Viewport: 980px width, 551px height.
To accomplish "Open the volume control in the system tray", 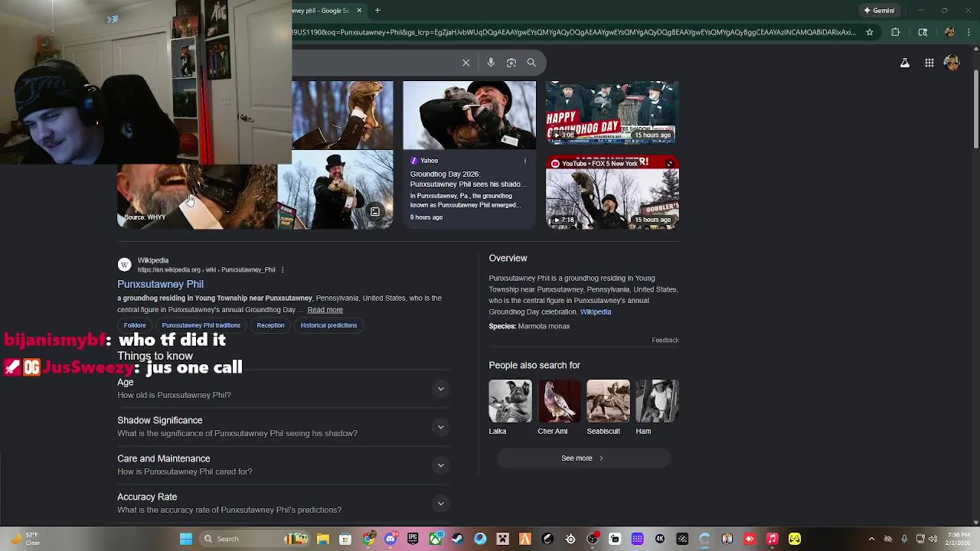I will pos(933,539).
